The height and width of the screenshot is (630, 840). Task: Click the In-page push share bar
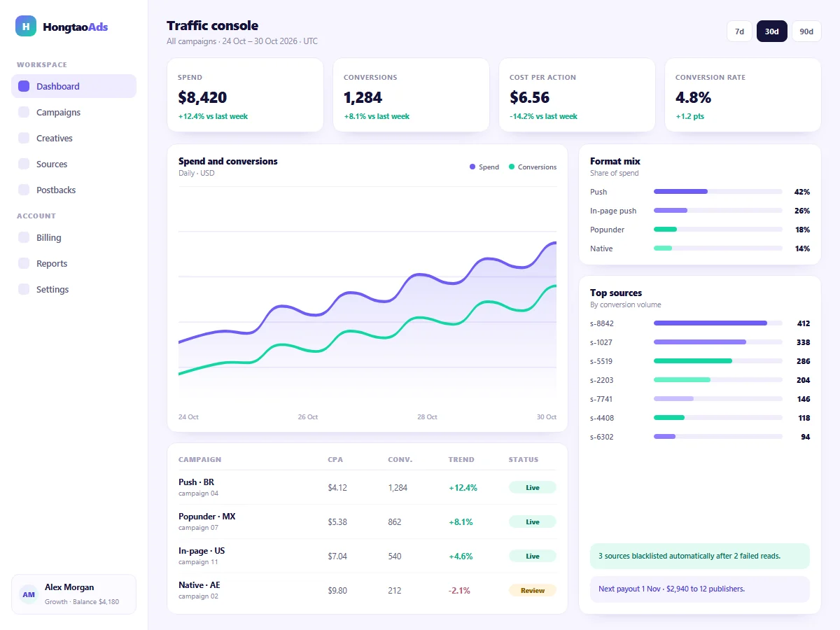click(x=718, y=210)
